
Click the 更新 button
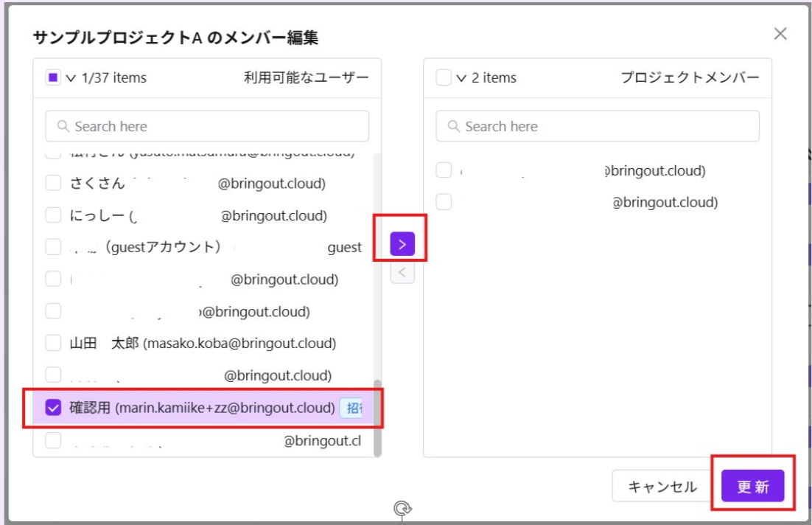point(752,486)
